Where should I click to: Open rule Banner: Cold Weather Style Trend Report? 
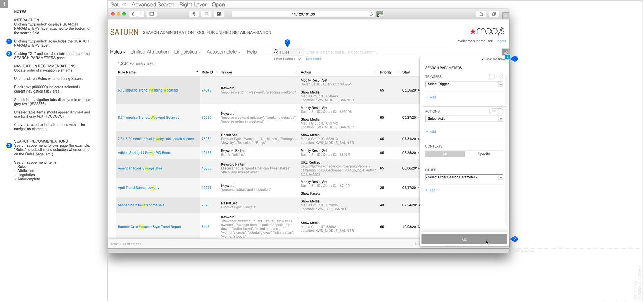click(x=150, y=227)
